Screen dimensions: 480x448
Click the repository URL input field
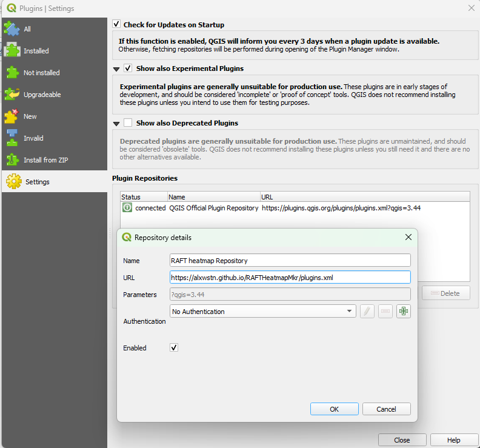290,278
